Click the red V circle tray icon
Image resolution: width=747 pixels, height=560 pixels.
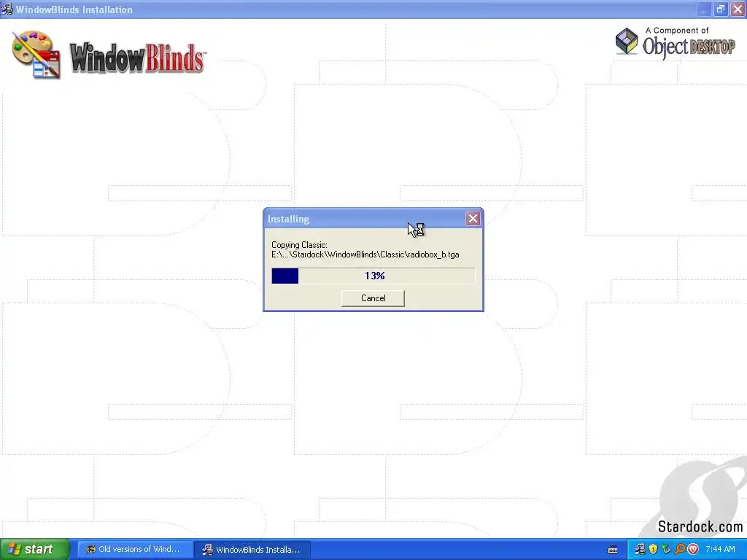pyautogui.click(x=693, y=550)
